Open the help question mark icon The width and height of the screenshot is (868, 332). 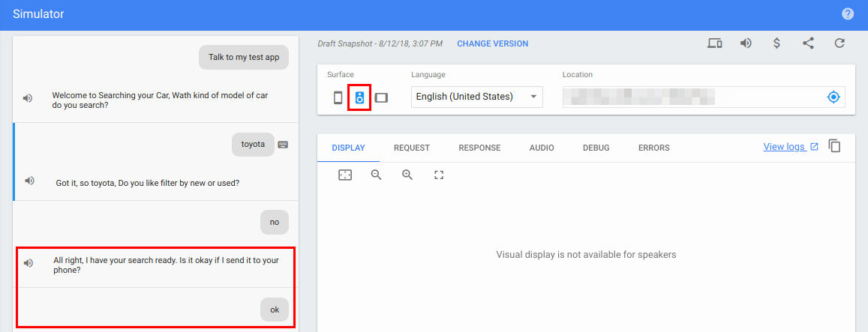tap(848, 14)
